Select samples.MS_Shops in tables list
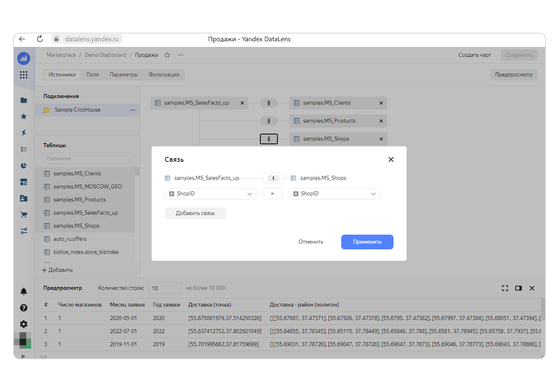 [x=85, y=226]
